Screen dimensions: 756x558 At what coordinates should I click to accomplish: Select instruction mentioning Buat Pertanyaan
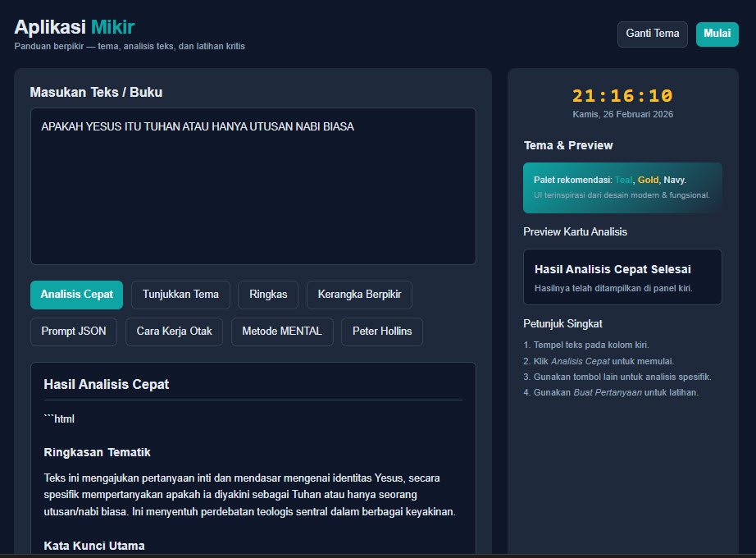coord(611,393)
